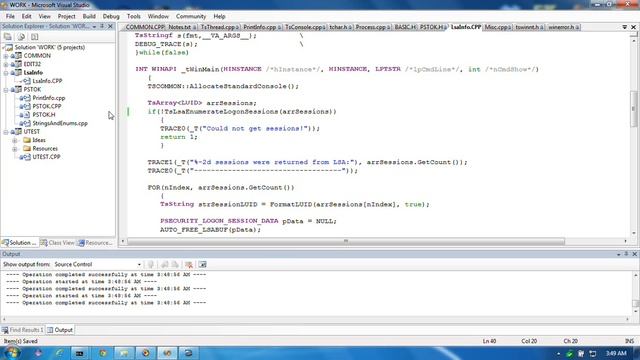Close the Solution Explorer panel
The height and width of the screenshot is (360, 640).
coord(110,27)
